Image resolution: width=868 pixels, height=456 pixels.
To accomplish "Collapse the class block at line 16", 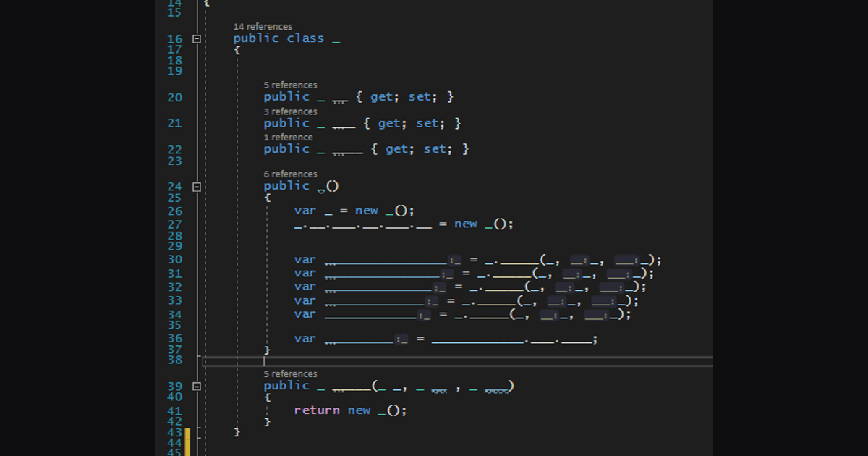I will (196, 39).
